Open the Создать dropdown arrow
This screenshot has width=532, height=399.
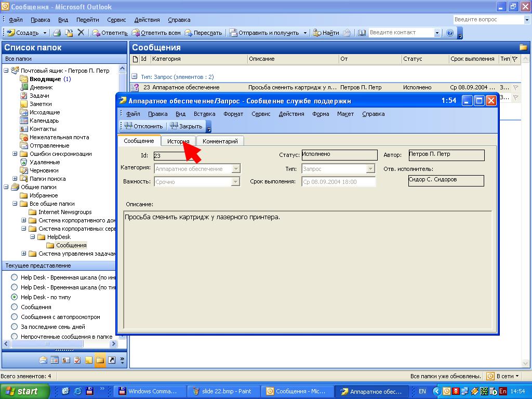pos(45,33)
